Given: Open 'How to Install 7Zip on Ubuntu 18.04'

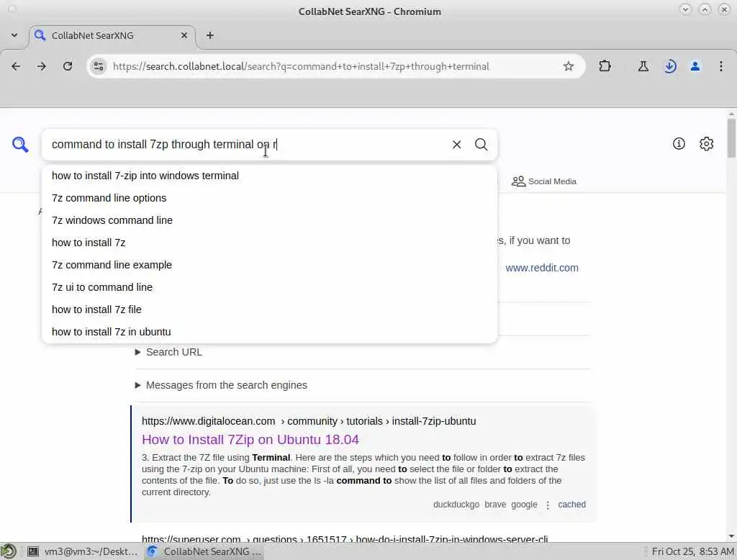Looking at the screenshot, I should point(250,440).
